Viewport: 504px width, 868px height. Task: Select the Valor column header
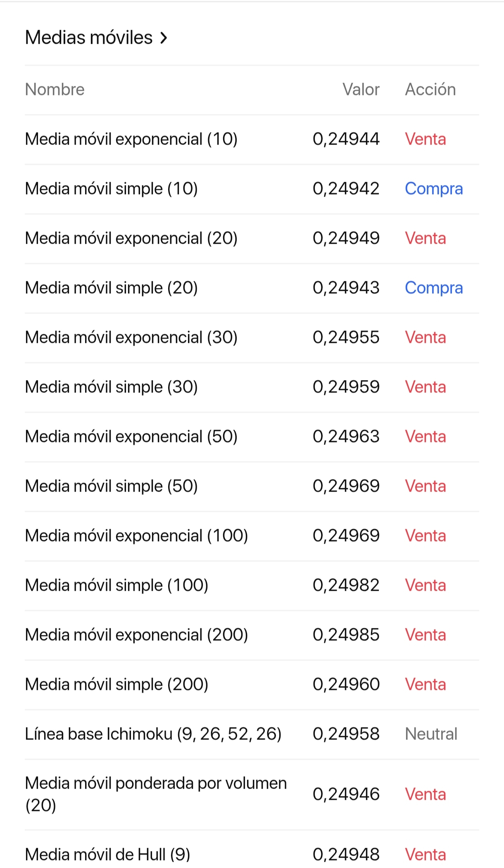361,90
